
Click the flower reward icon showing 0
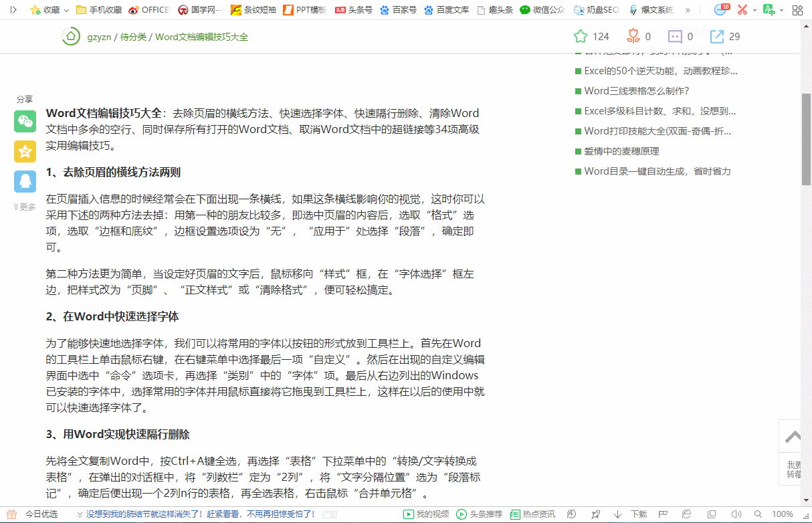coord(633,36)
